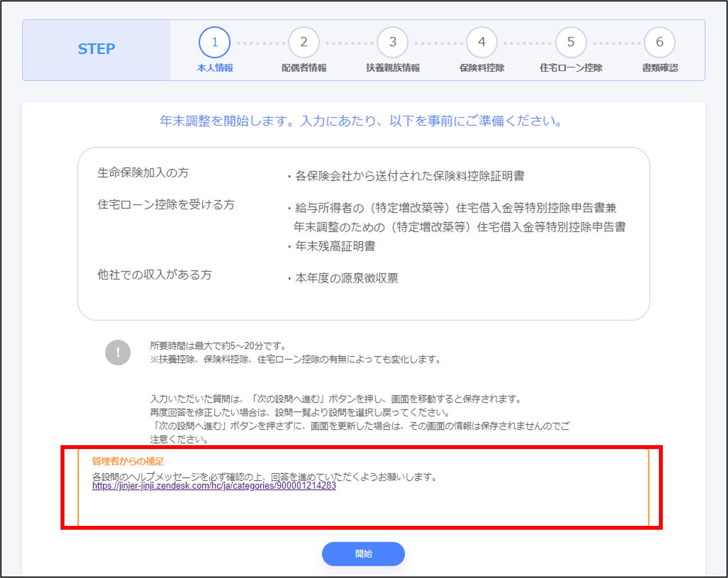
Task: Click the blue STEP title panel
Action: click(96, 49)
